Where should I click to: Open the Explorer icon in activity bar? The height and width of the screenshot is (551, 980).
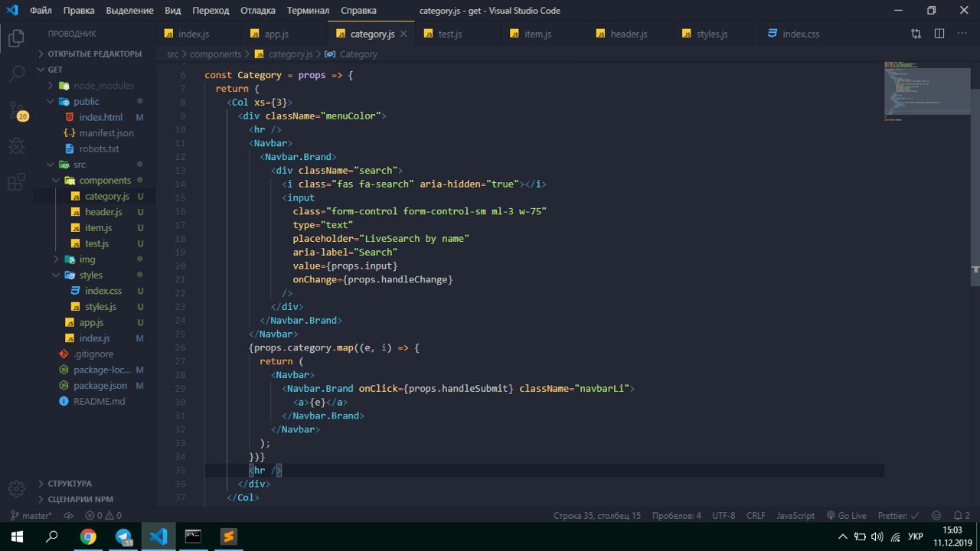16,37
